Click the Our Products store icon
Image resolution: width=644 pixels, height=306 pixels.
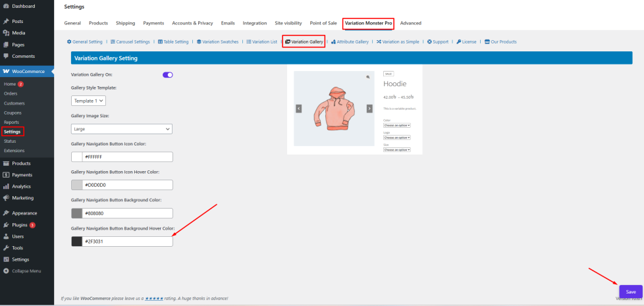click(487, 42)
